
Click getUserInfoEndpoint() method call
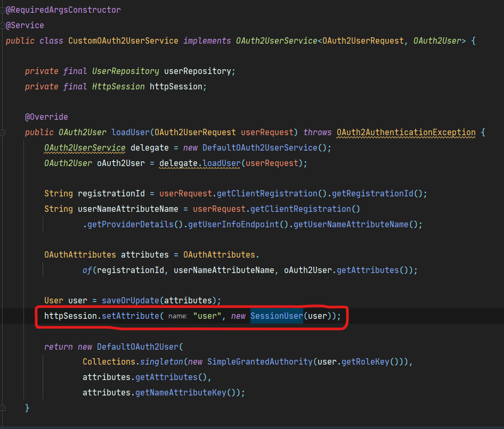coord(238,225)
